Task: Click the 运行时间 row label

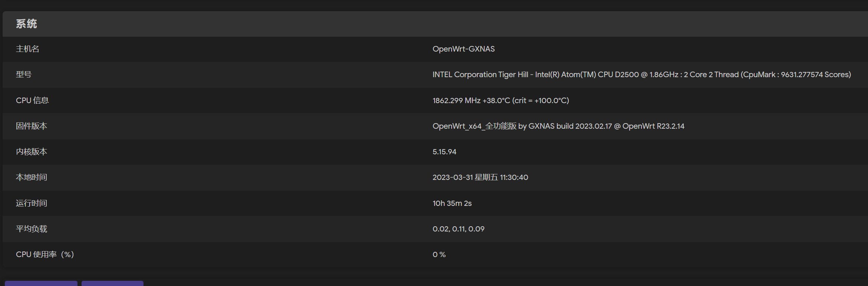Action: (x=31, y=203)
